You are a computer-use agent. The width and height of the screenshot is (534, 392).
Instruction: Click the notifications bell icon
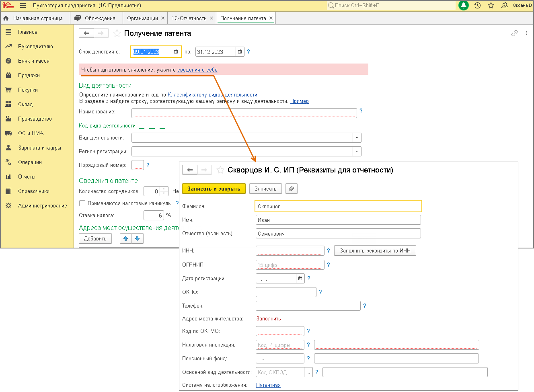464,6
